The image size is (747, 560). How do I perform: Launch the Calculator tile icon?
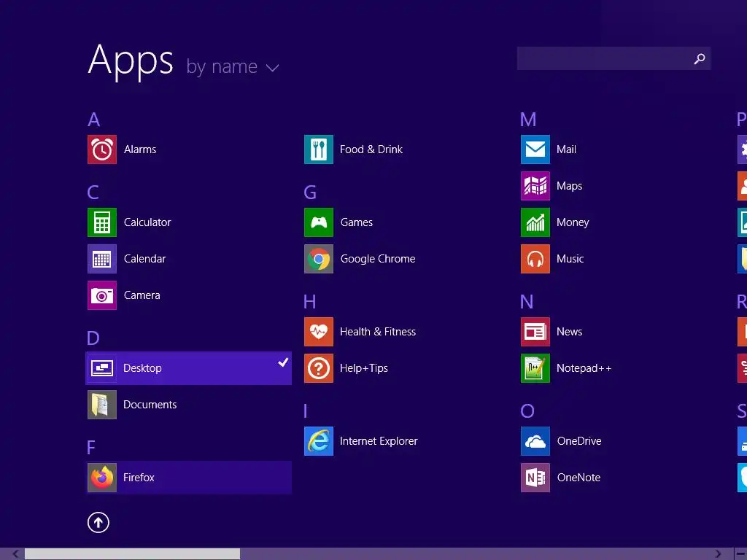click(x=102, y=222)
